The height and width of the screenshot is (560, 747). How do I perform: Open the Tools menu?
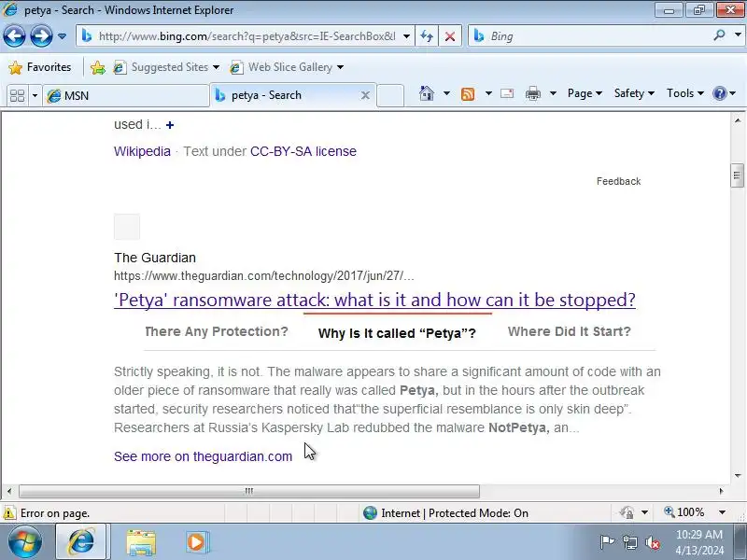pos(685,93)
